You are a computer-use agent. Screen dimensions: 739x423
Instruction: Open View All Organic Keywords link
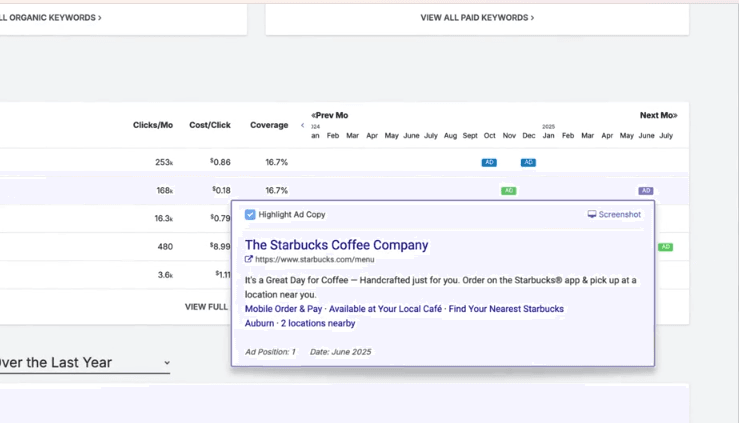(x=50, y=18)
